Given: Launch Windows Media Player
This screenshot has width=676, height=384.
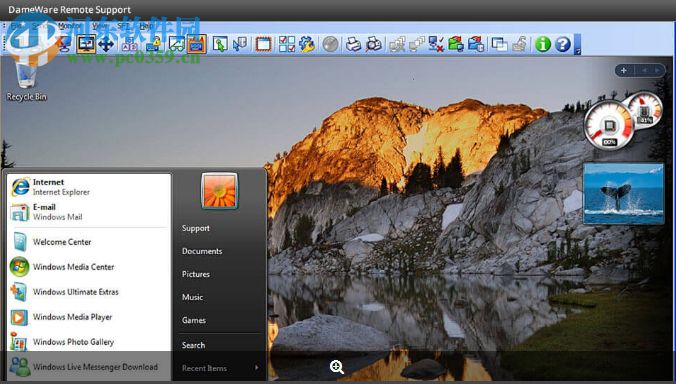Looking at the screenshot, I should coord(88,317).
